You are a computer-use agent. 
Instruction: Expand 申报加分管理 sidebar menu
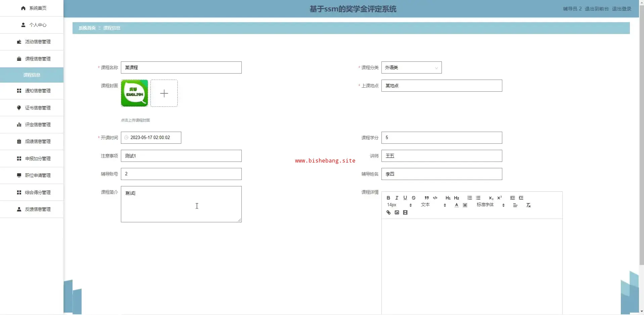point(32,159)
